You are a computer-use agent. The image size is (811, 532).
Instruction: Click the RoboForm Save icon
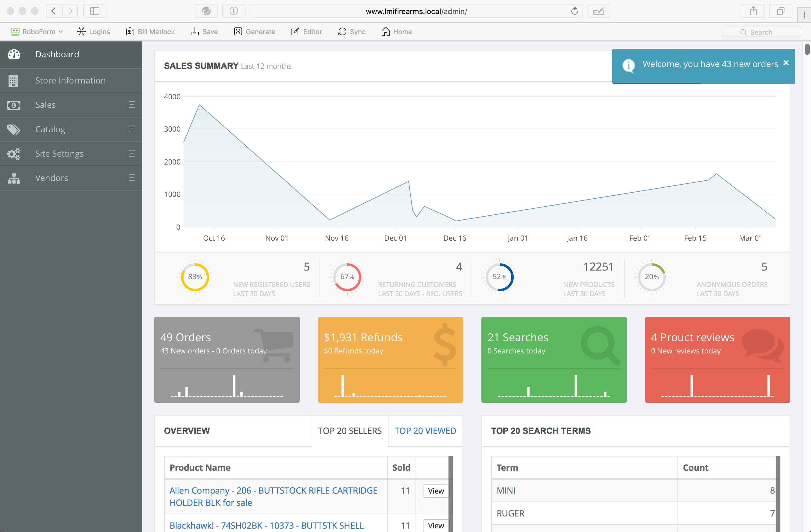tap(195, 32)
